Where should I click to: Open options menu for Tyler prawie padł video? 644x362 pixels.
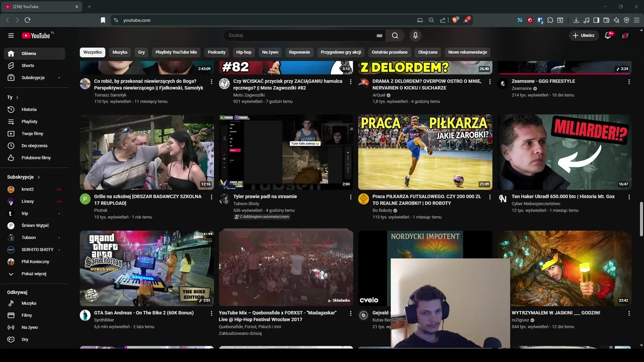pyautogui.click(x=351, y=198)
